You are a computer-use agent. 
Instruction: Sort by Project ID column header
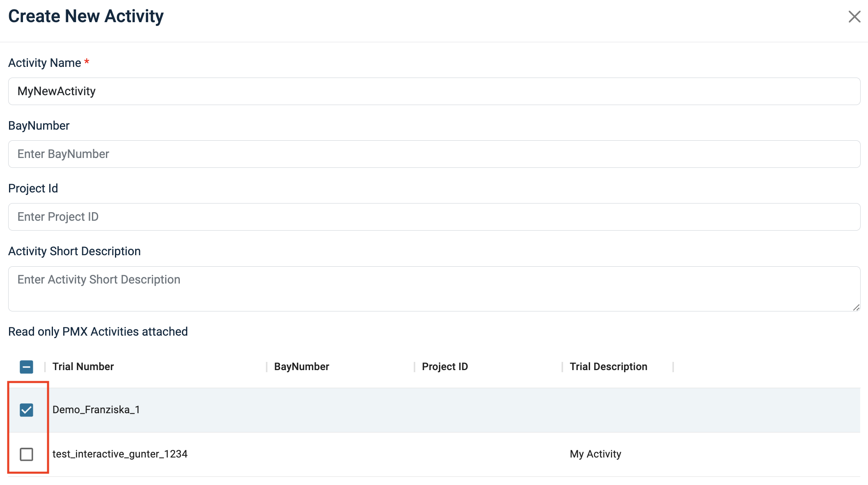[445, 367]
